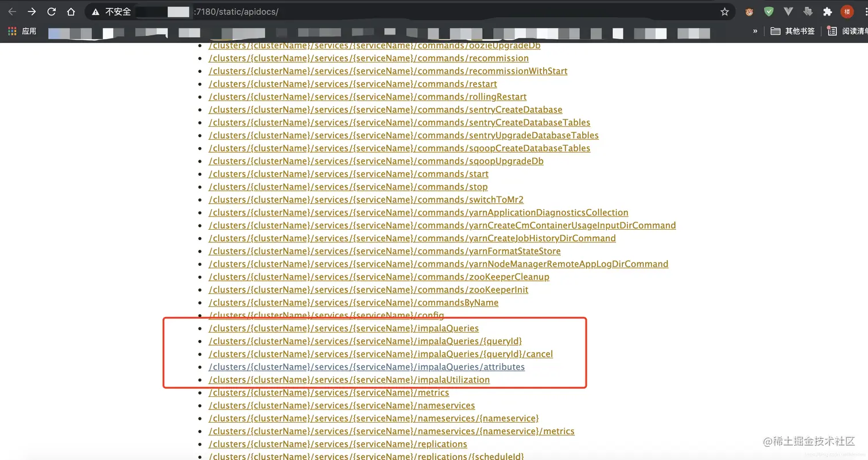Reload the API docs page
Viewport: 868px width, 460px height.
pyautogui.click(x=51, y=11)
